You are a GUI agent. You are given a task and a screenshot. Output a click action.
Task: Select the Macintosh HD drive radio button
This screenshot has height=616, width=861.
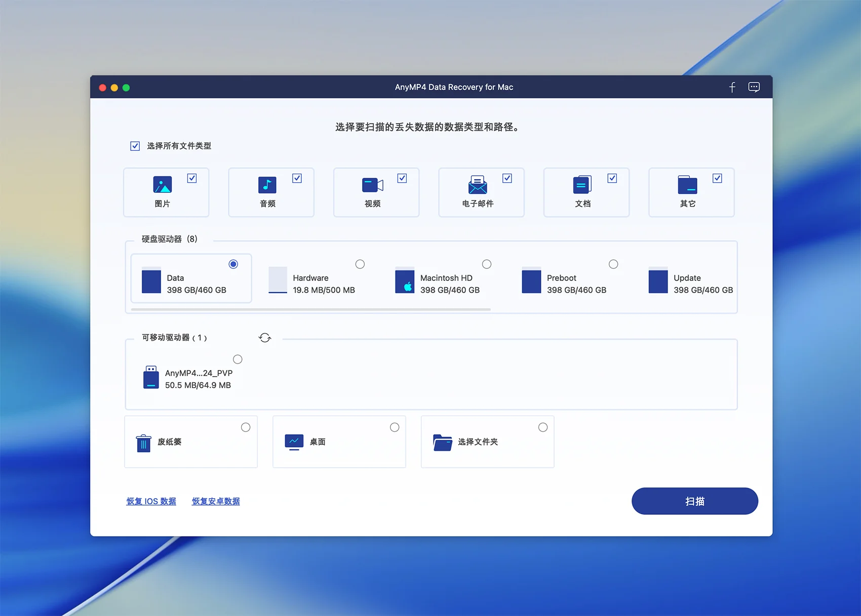coord(487,264)
